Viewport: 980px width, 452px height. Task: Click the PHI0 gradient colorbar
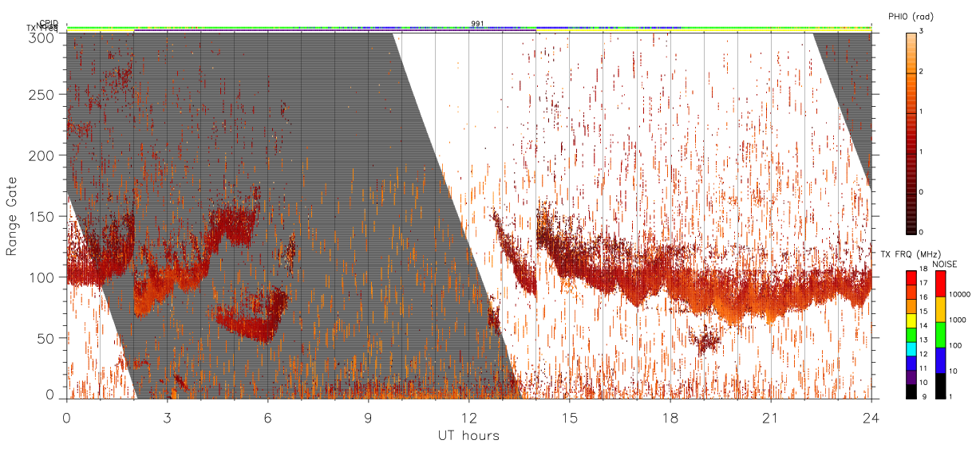coord(911,133)
